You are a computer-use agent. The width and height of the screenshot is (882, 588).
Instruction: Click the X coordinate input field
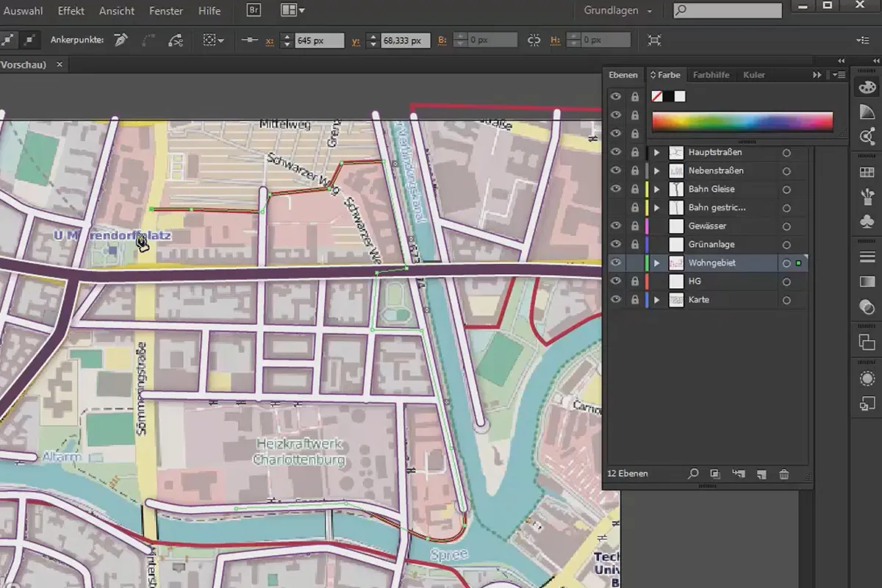pyautogui.click(x=318, y=40)
